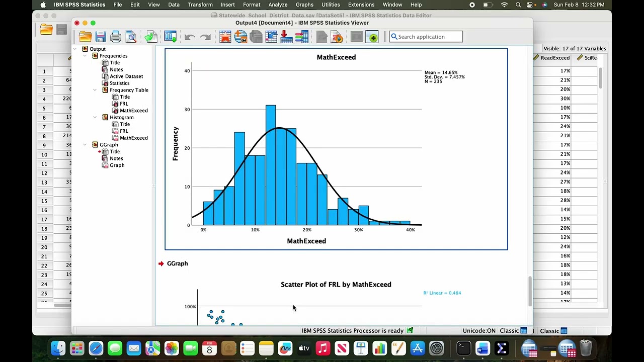644x362 pixels.
Task: Click the Classic label in viewer status bar
Action: tap(509, 331)
